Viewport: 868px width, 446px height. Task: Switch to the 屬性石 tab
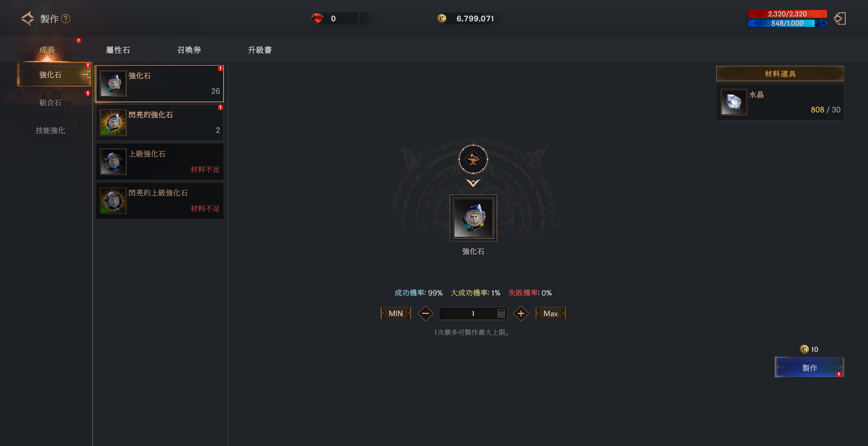coord(118,50)
